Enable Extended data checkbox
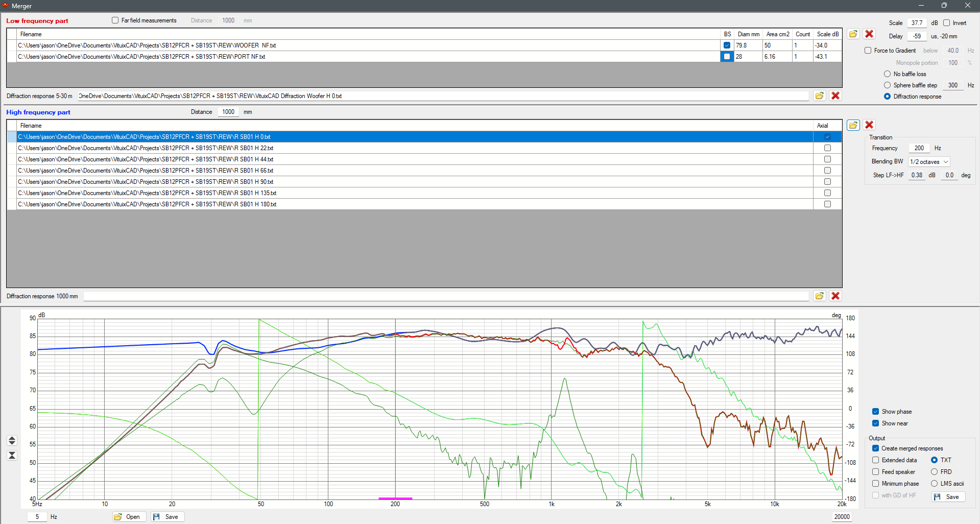 point(875,460)
